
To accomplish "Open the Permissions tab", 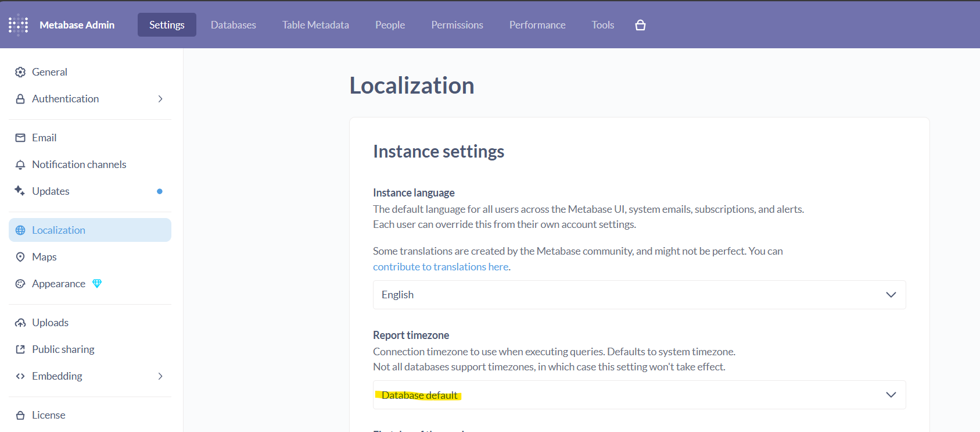I will (457, 25).
